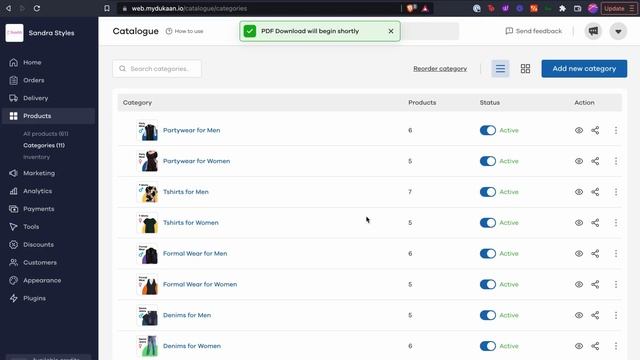Toggle Denims for Men active status
This screenshot has width=640, height=360.
point(488,315)
